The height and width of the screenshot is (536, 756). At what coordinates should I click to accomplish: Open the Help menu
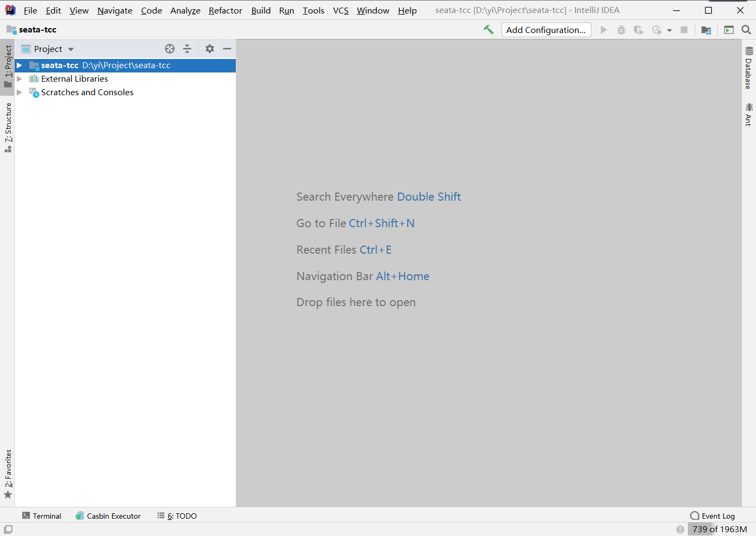pyautogui.click(x=407, y=10)
